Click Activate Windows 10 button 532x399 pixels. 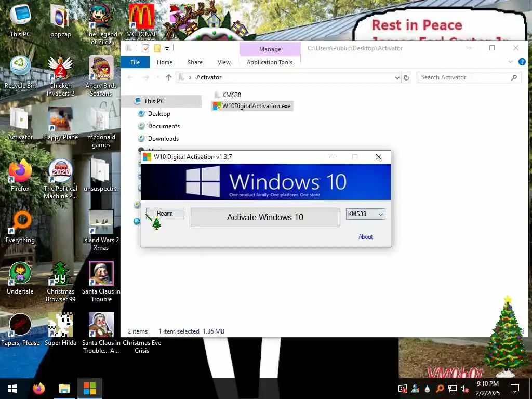click(x=265, y=217)
